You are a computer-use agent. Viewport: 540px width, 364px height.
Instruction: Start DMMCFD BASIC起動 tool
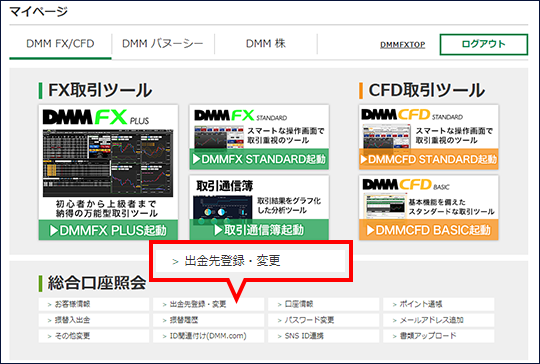click(428, 230)
